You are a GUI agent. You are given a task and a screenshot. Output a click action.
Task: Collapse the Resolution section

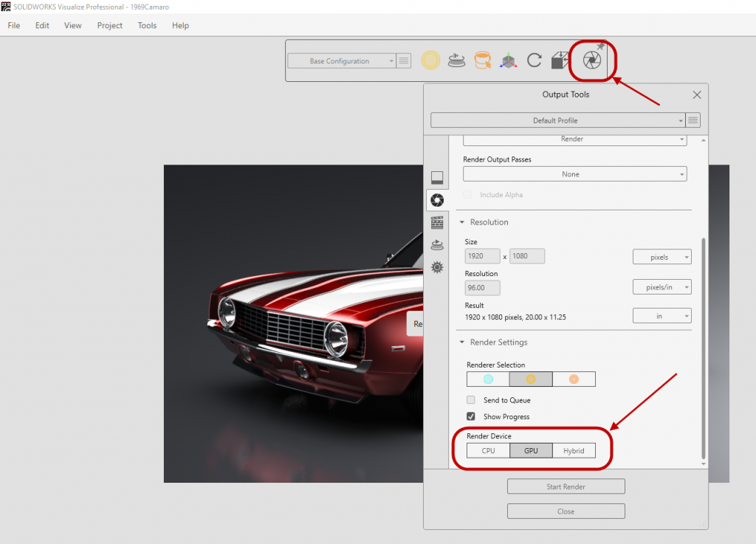pos(463,222)
